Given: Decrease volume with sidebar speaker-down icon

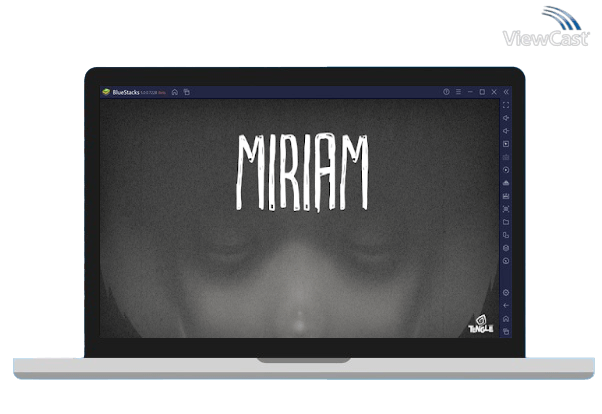Looking at the screenshot, I should point(506,131).
